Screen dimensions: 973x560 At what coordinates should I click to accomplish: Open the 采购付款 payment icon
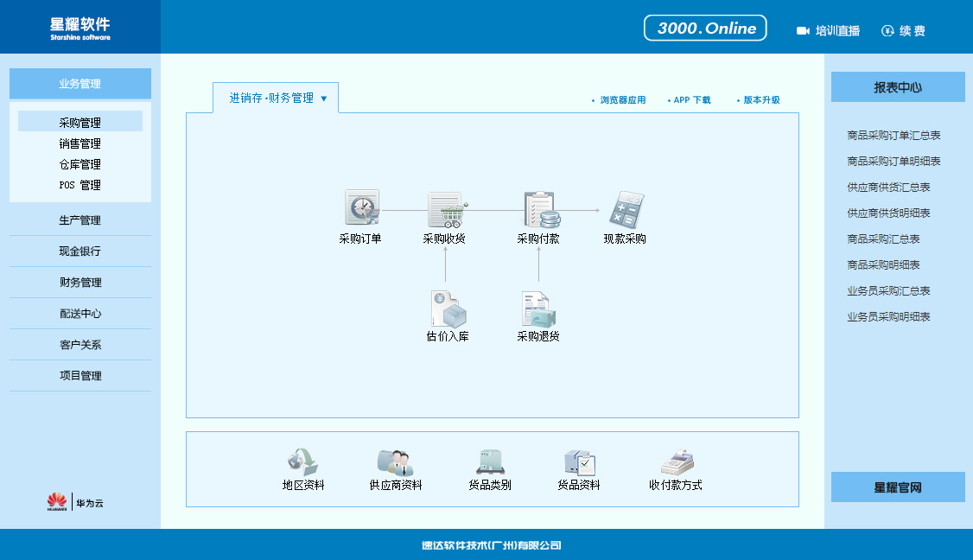click(x=539, y=209)
